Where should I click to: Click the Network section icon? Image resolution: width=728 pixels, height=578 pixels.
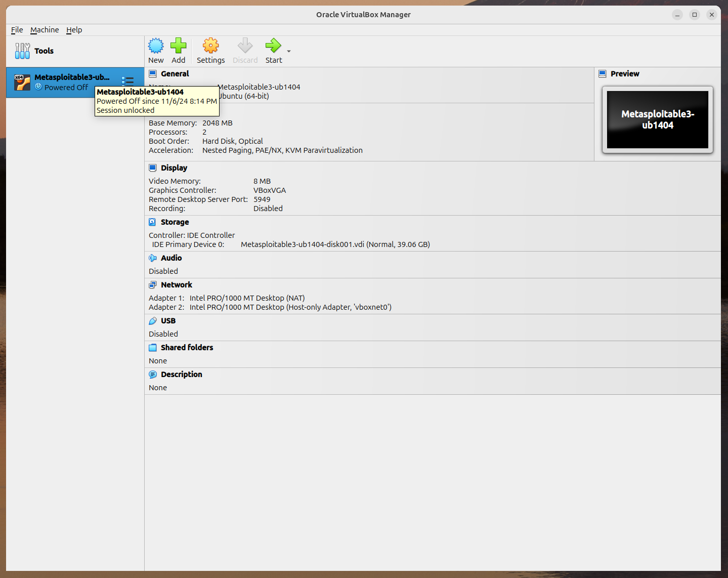click(153, 284)
